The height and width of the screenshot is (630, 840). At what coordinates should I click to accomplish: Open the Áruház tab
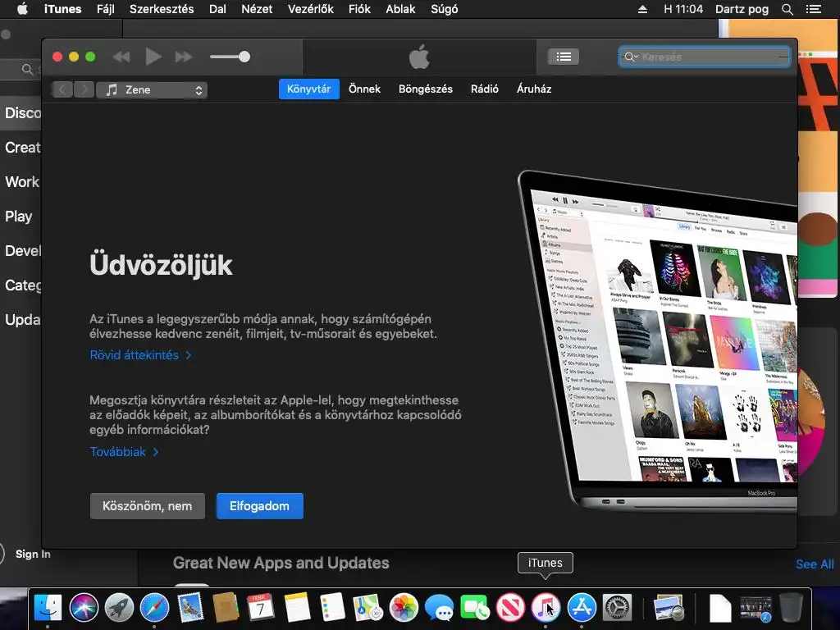[x=533, y=89]
